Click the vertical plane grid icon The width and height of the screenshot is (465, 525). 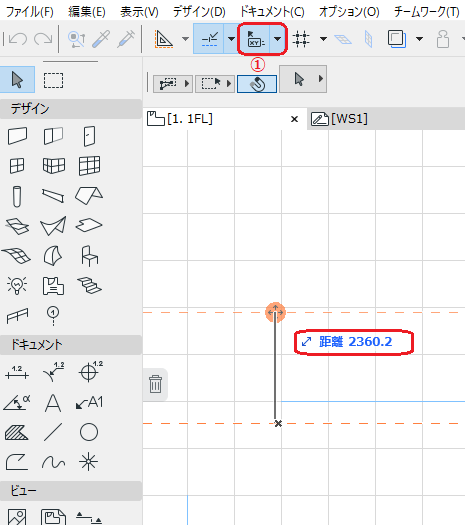point(368,39)
